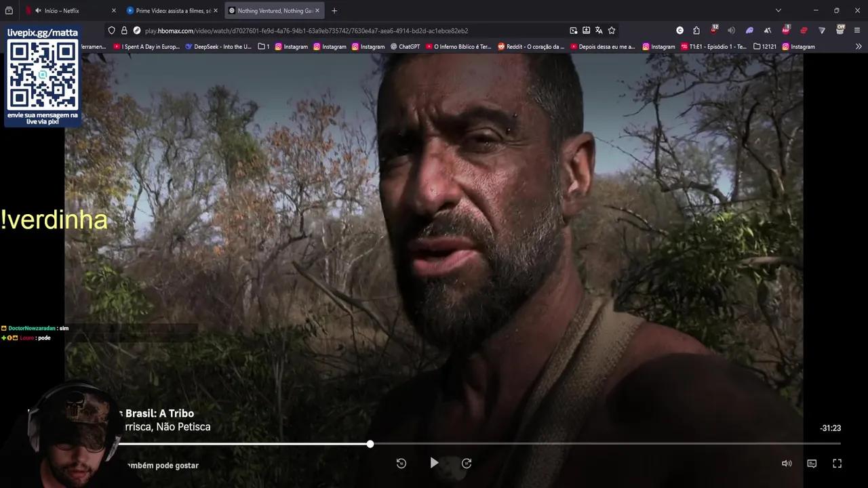This screenshot has height=488, width=868.
Task: Show more bookmarks chevron
Action: click(x=859, y=47)
